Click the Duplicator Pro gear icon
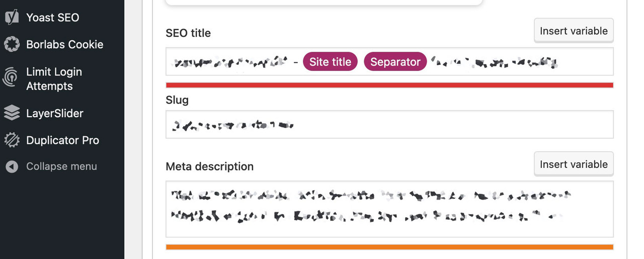The width and height of the screenshot is (644, 259). coord(12,140)
